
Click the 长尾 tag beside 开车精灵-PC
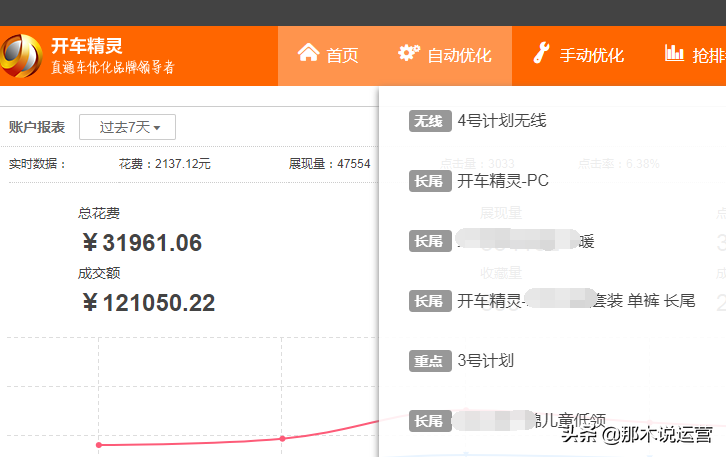(430, 181)
